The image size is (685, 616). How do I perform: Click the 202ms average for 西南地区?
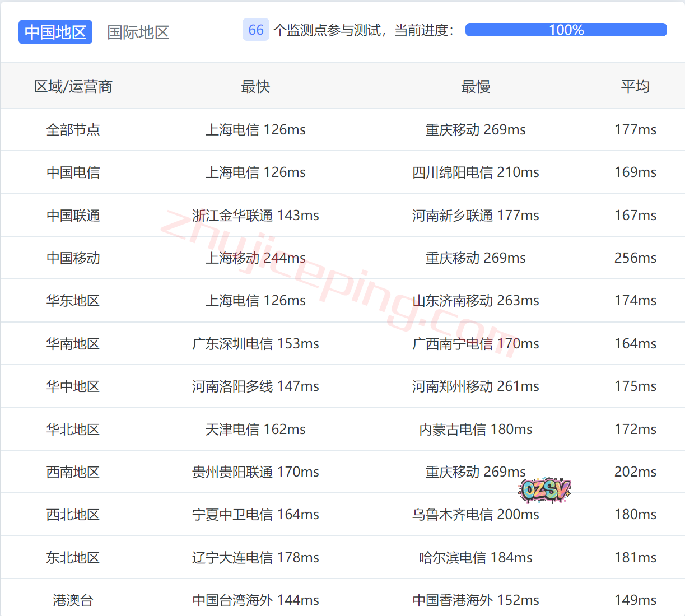click(635, 472)
